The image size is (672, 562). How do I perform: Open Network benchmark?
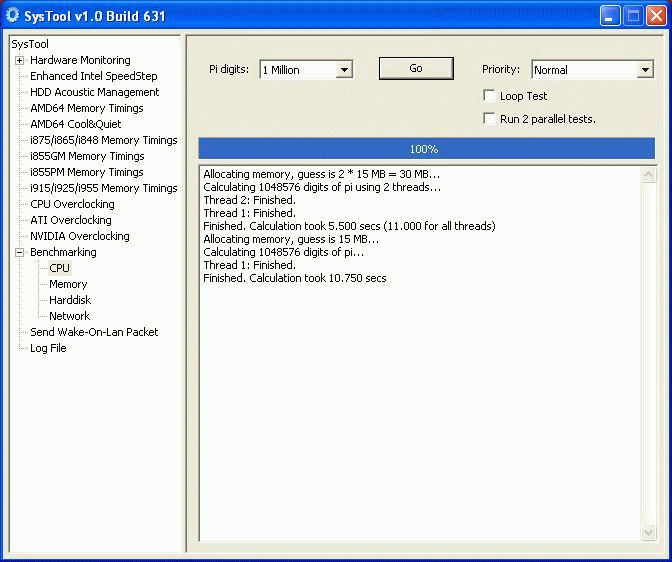pos(69,316)
